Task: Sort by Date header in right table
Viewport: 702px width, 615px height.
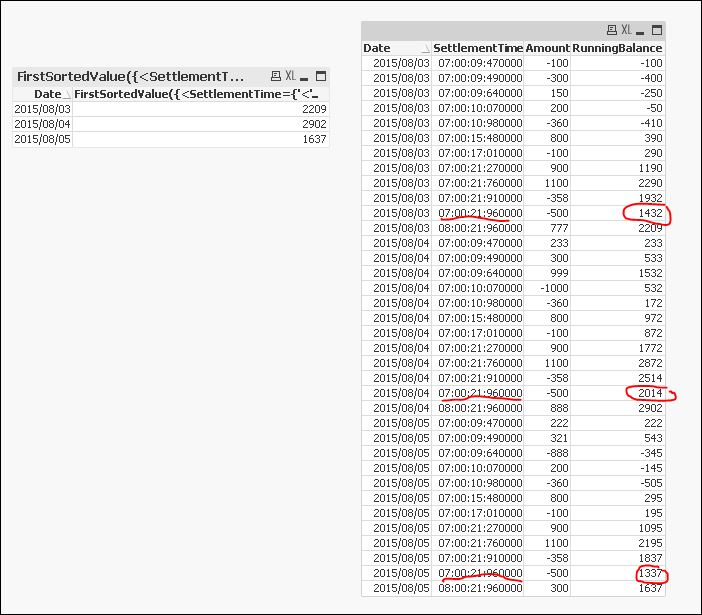Action: [x=395, y=48]
